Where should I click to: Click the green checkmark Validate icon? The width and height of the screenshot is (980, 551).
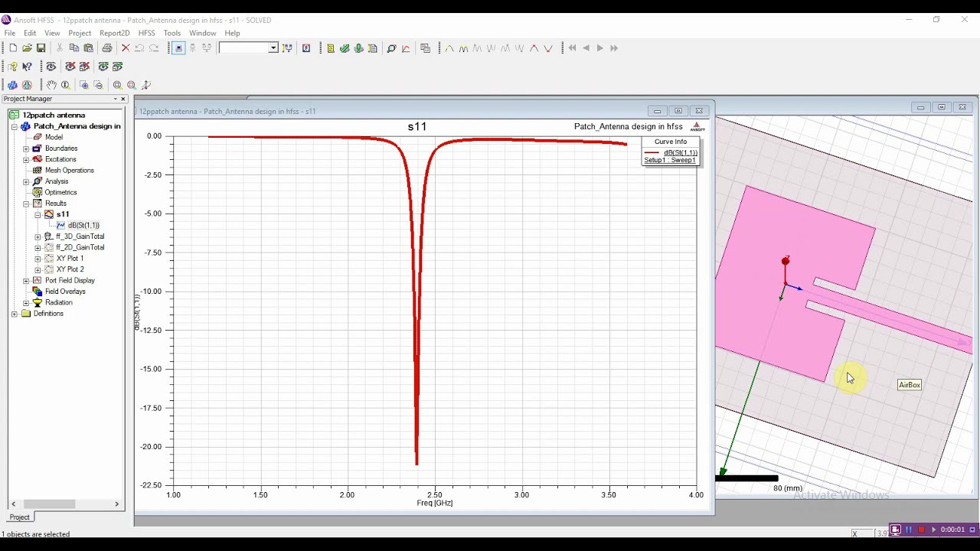[345, 48]
